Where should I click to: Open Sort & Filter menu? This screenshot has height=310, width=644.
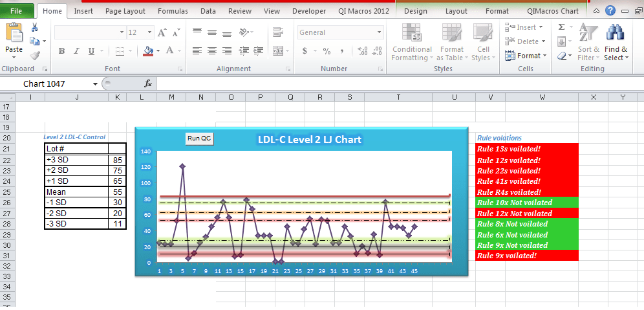click(x=588, y=42)
